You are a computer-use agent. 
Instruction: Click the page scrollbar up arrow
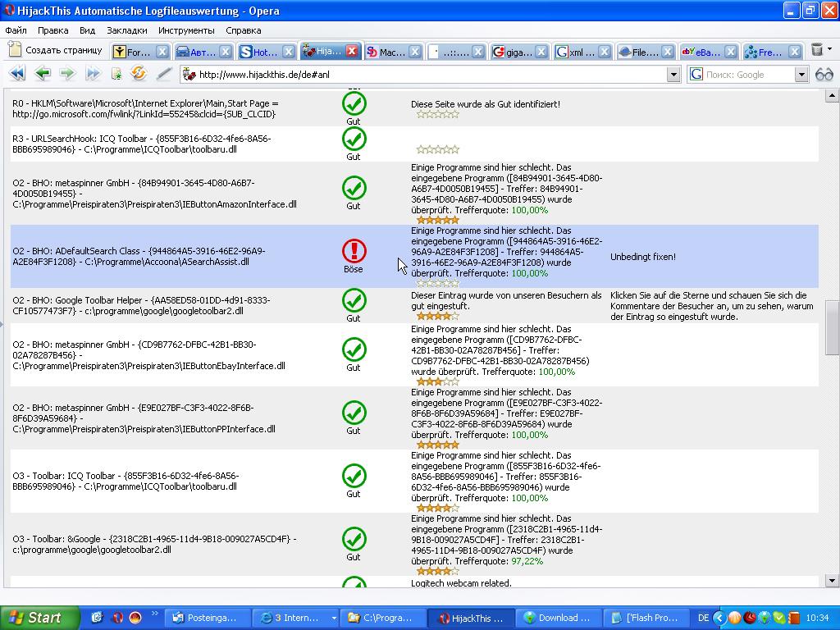(832, 97)
